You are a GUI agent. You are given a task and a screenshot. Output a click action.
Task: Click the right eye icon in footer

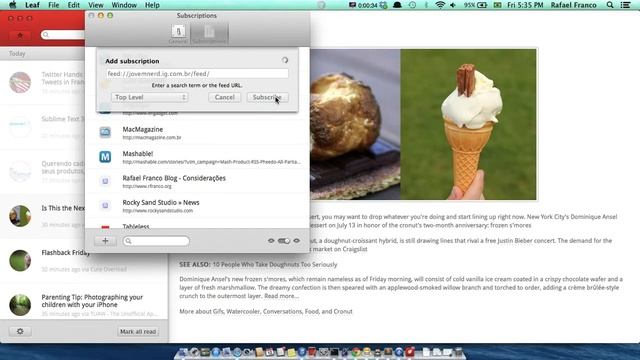tap(297, 241)
